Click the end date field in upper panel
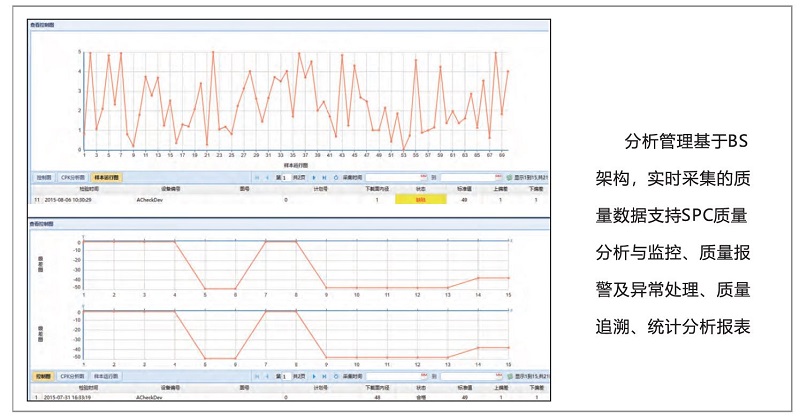Screen dimensions: 800x417 [471, 177]
